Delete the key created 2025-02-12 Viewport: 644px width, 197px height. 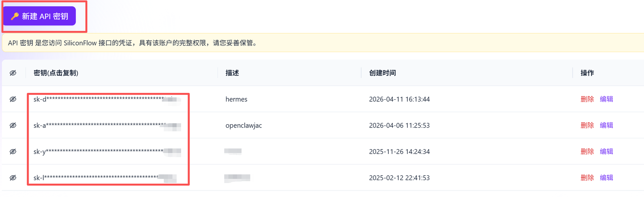pyautogui.click(x=587, y=178)
